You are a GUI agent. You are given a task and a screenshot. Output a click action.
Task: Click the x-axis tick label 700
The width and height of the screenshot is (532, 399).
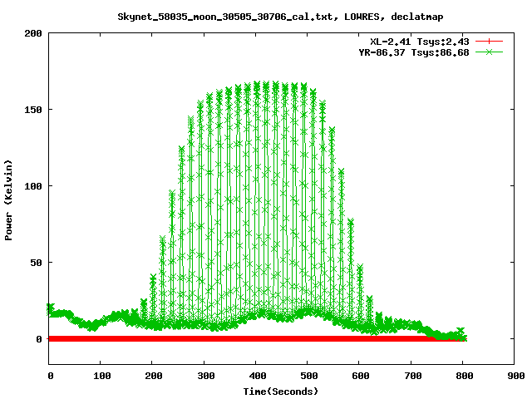[x=413, y=376]
